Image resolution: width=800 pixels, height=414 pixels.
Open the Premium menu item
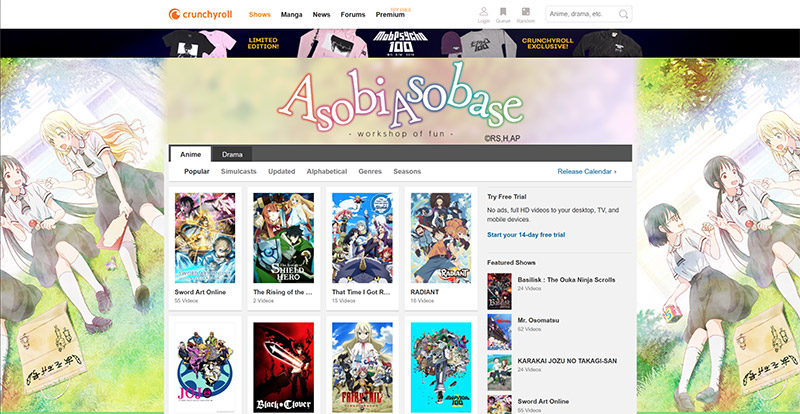pos(390,14)
